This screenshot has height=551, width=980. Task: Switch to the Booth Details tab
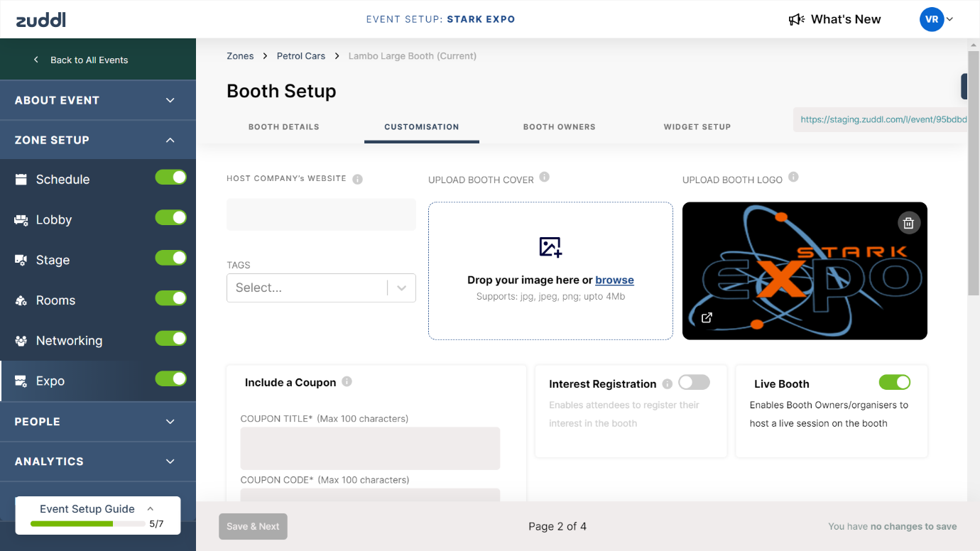point(284,127)
